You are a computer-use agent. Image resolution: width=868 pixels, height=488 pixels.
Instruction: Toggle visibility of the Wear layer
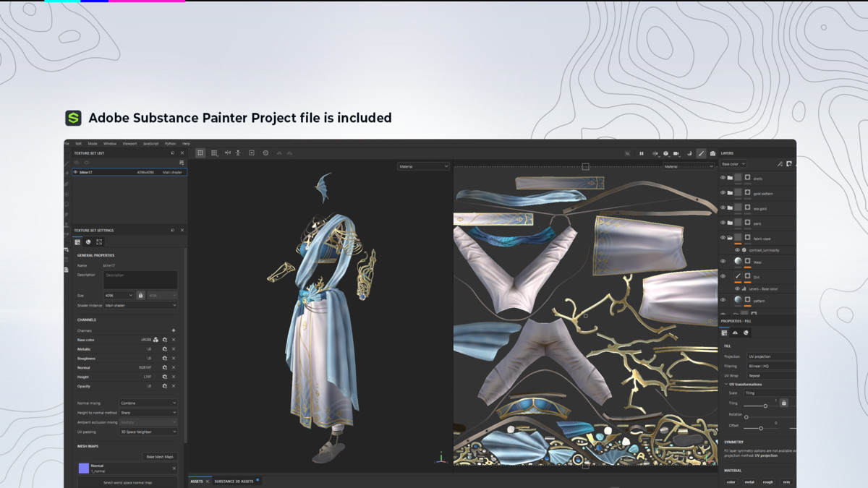(723, 262)
